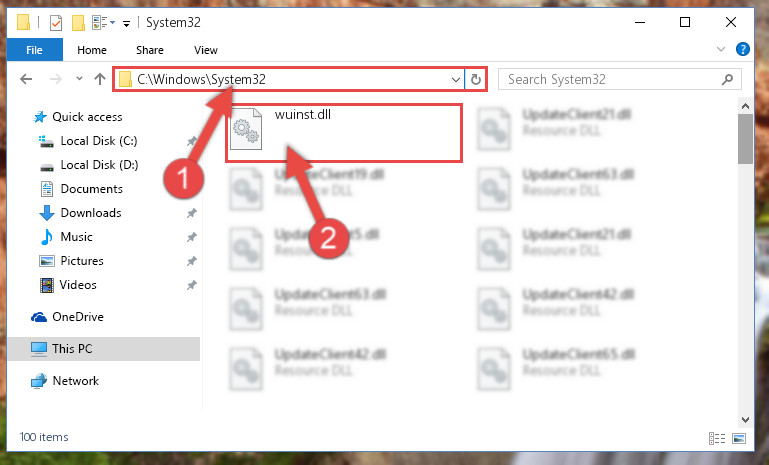Screen dimensions: 769x465
Task: Click the New folder icon in the quick access toolbar
Action: coord(78,23)
